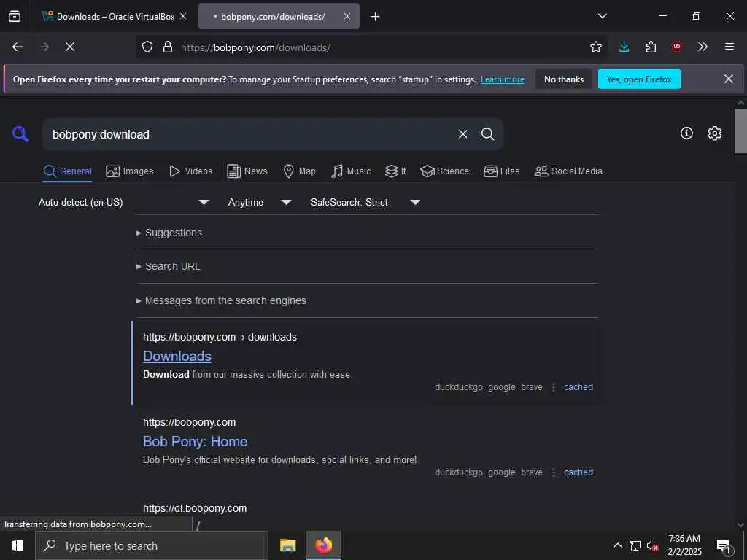Open more options dots for Downloads result
The image size is (747, 560).
(554, 387)
